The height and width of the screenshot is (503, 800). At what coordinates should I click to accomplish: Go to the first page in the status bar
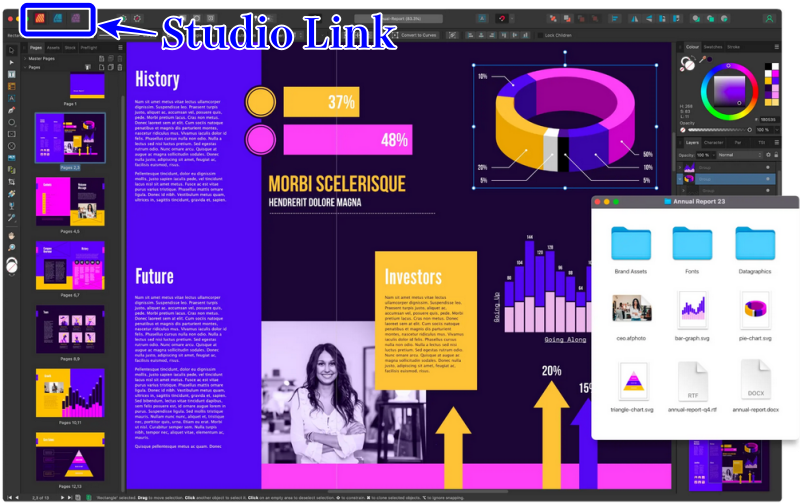tap(9, 497)
